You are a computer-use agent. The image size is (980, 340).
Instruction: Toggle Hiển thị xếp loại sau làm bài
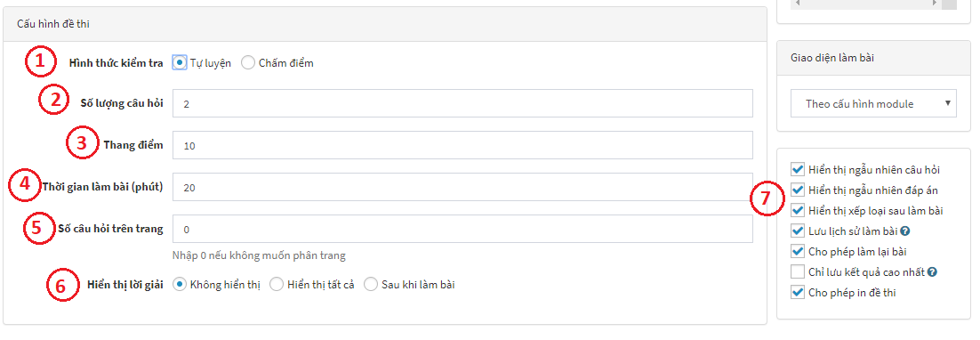[x=797, y=211]
